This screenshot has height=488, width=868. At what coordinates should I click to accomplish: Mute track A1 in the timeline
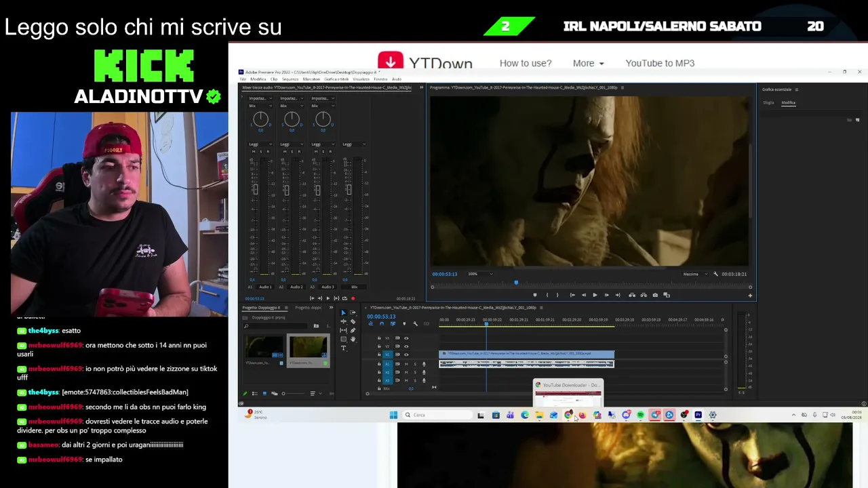point(406,364)
